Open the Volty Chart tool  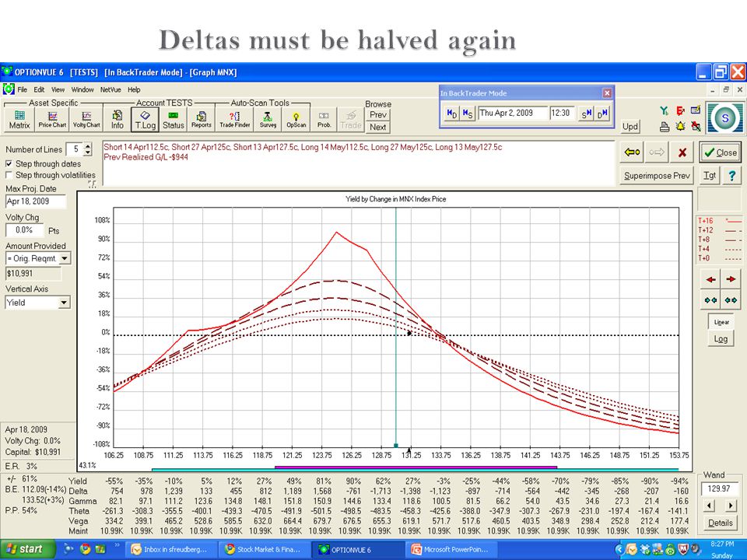click(86, 120)
